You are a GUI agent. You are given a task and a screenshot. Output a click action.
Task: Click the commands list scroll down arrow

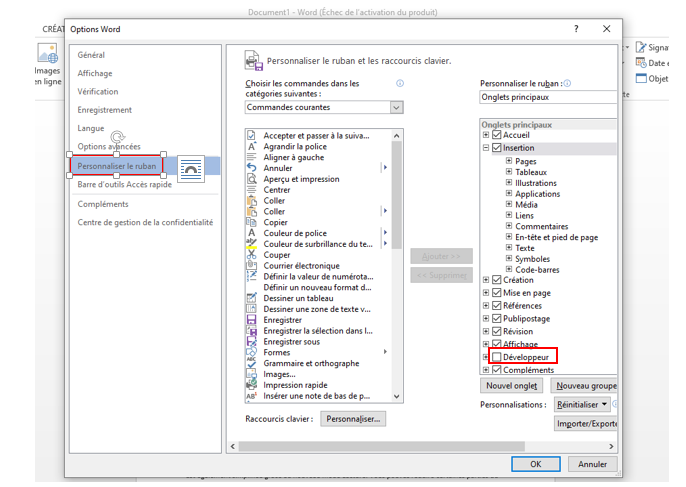pos(396,396)
